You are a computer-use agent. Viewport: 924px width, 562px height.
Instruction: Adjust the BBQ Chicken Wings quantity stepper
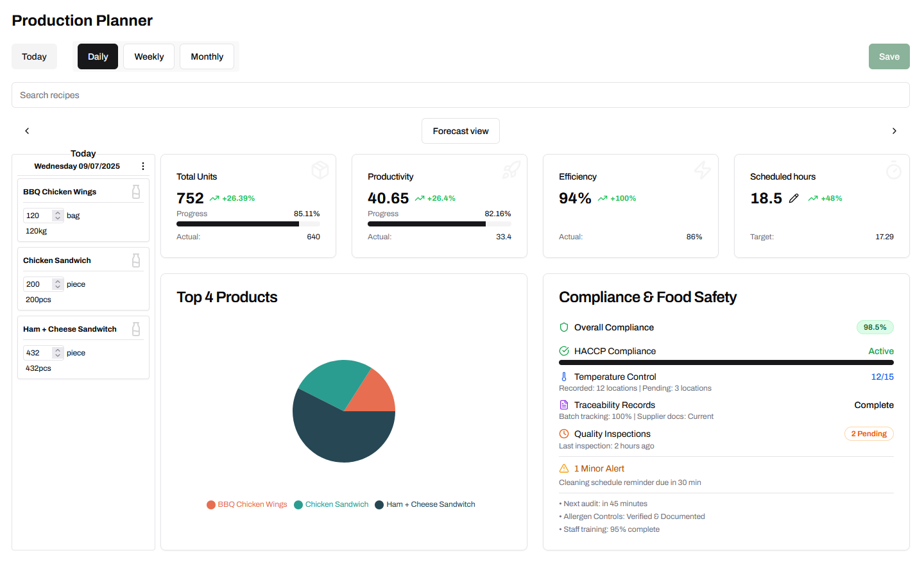(x=58, y=216)
